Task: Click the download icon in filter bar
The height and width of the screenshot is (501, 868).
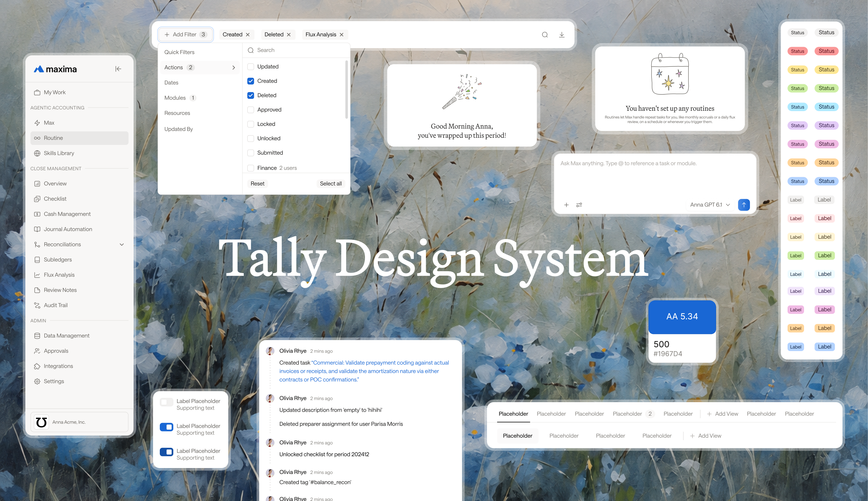Action: click(x=562, y=34)
